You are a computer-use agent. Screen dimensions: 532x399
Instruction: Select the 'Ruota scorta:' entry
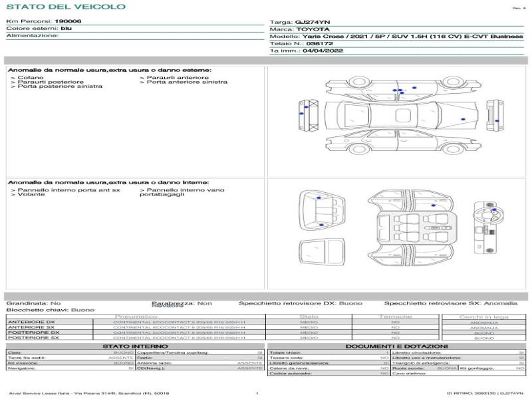pyautogui.click(x=424, y=368)
